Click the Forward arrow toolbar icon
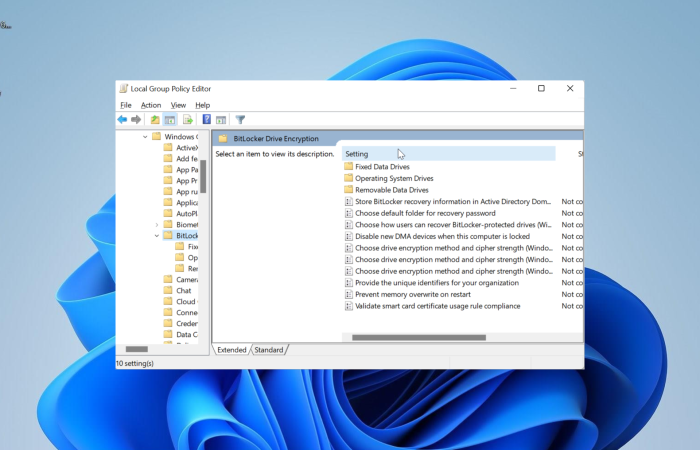700x450 pixels. pos(136,120)
